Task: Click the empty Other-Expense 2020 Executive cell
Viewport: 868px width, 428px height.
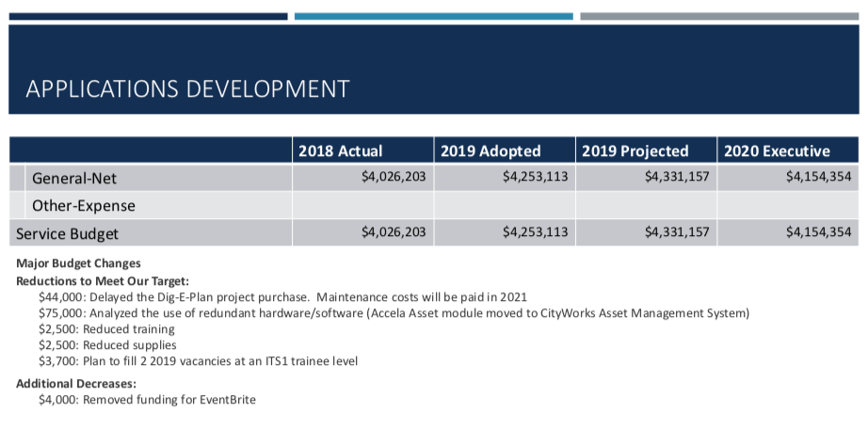Action: [x=788, y=205]
